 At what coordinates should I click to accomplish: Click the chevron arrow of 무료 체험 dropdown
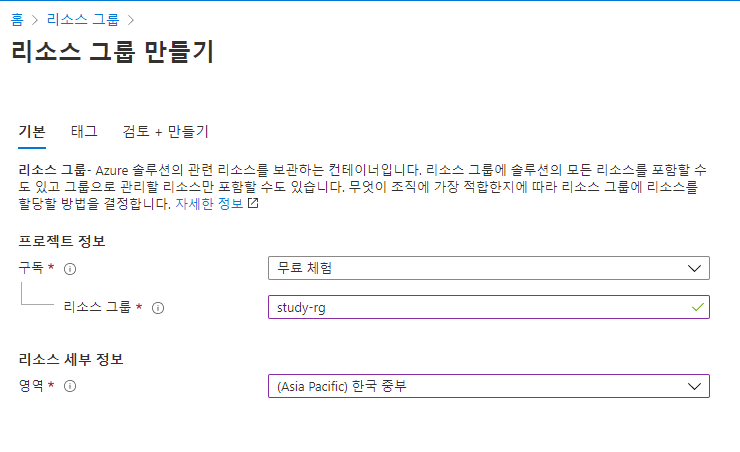click(x=694, y=268)
